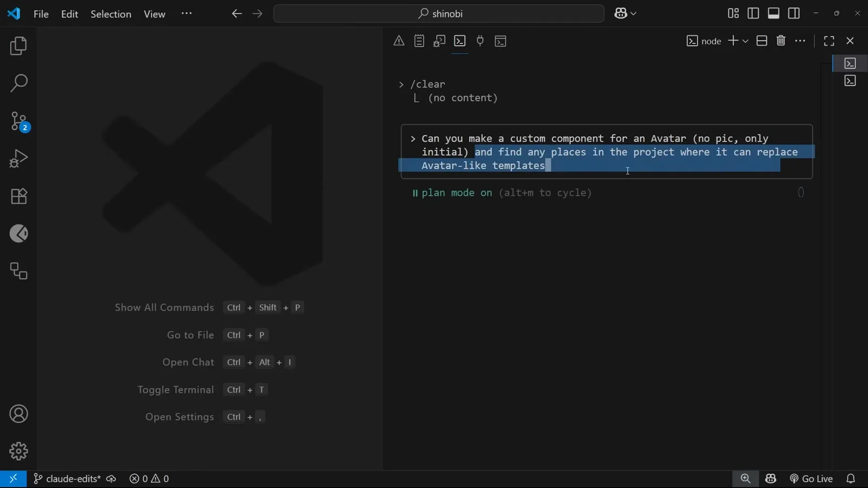Open the notifications bell in the status bar
The height and width of the screenshot is (488, 868).
pos(851,479)
